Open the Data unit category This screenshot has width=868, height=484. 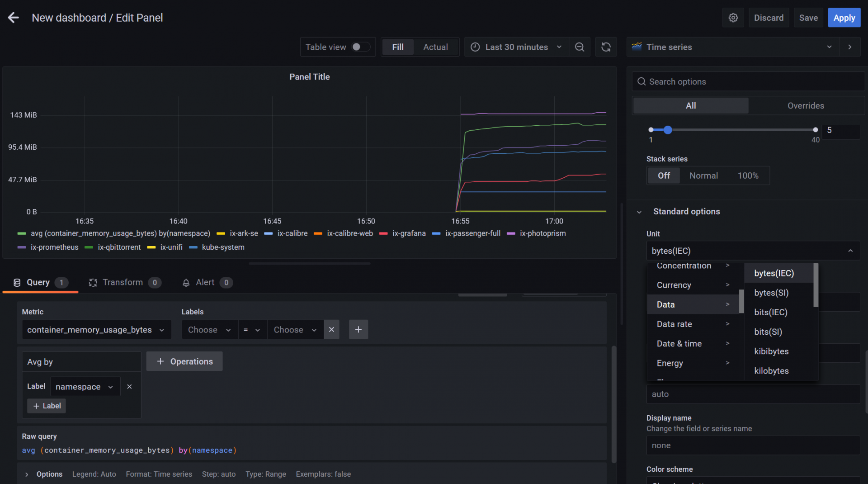pyautogui.click(x=693, y=304)
